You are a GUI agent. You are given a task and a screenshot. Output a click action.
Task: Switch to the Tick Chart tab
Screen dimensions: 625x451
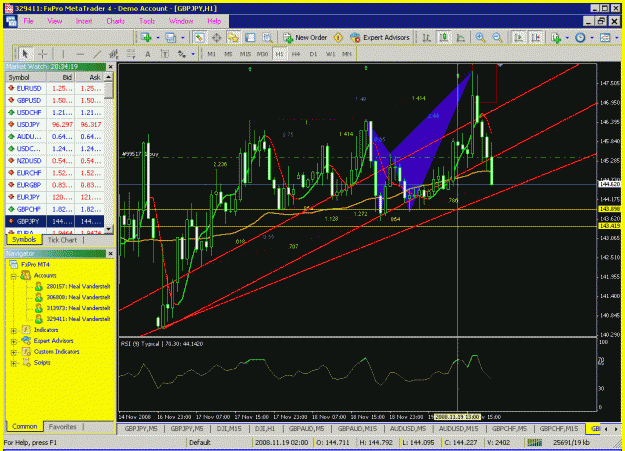62,240
